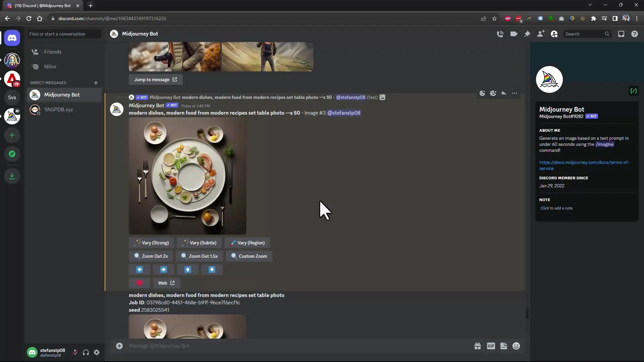Hide user profile panel icon
The height and width of the screenshot is (362, 644).
point(554,34)
